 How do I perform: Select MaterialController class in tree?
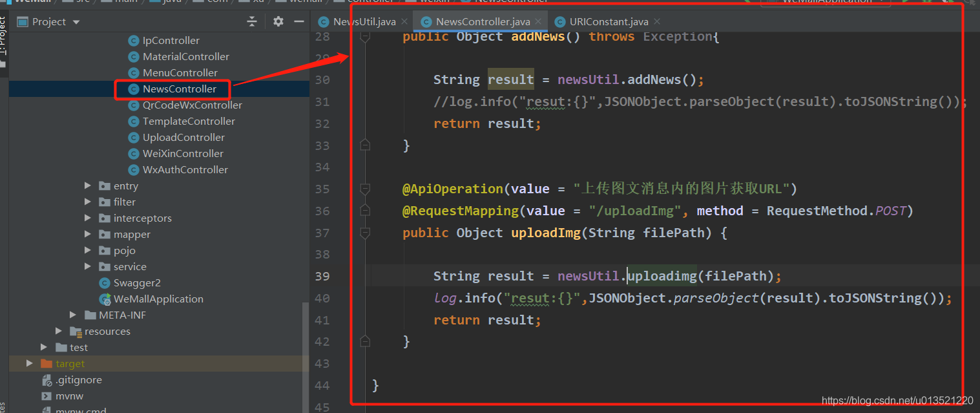(x=185, y=57)
